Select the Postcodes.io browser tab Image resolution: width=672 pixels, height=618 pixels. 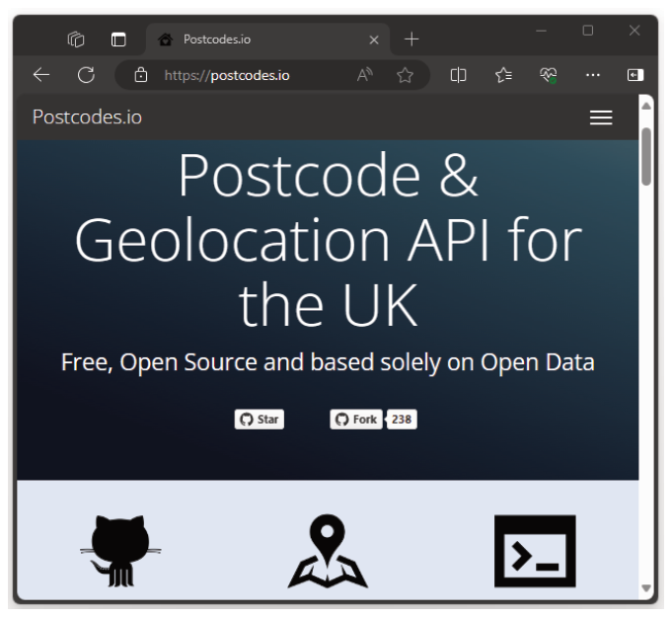point(267,39)
